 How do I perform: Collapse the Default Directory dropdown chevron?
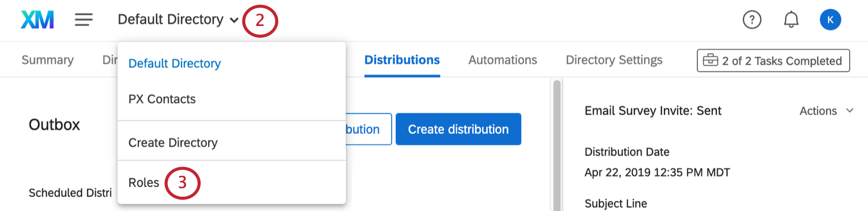click(x=234, y=20)
